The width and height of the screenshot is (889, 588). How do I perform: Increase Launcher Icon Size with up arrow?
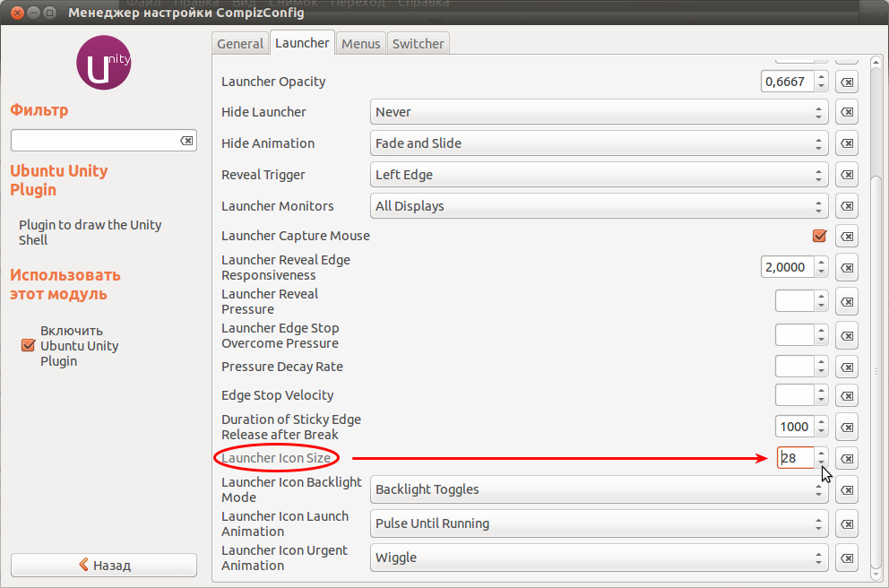821,453
